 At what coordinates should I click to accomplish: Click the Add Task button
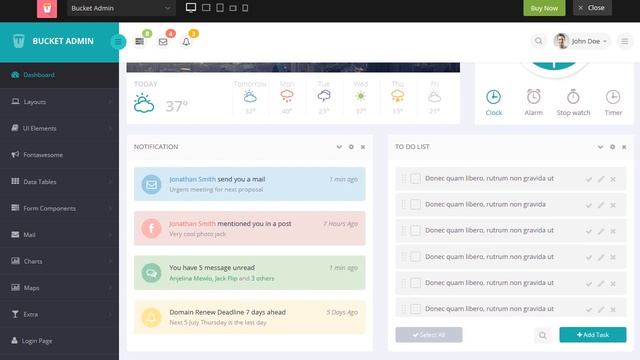coord(593,335)
